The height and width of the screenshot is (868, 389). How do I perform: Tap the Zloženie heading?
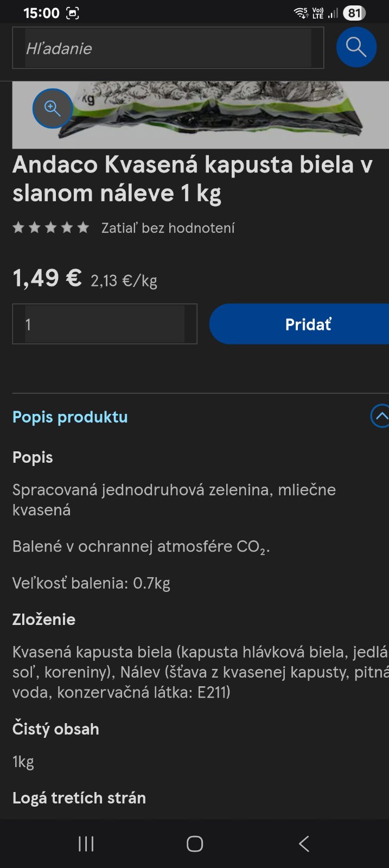pos(44,620)
